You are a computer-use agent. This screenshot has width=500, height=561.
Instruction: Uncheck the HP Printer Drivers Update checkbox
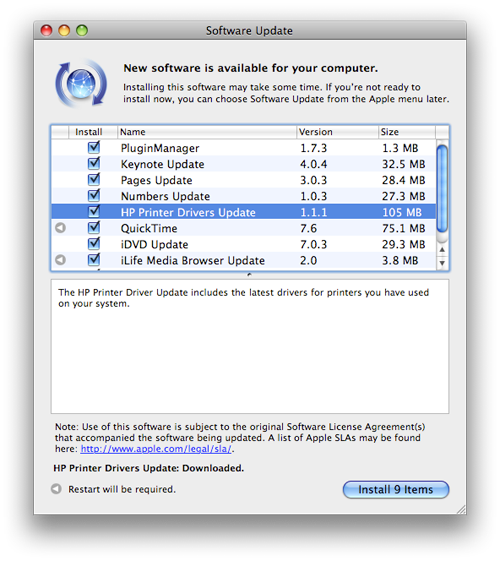[94, 211]
